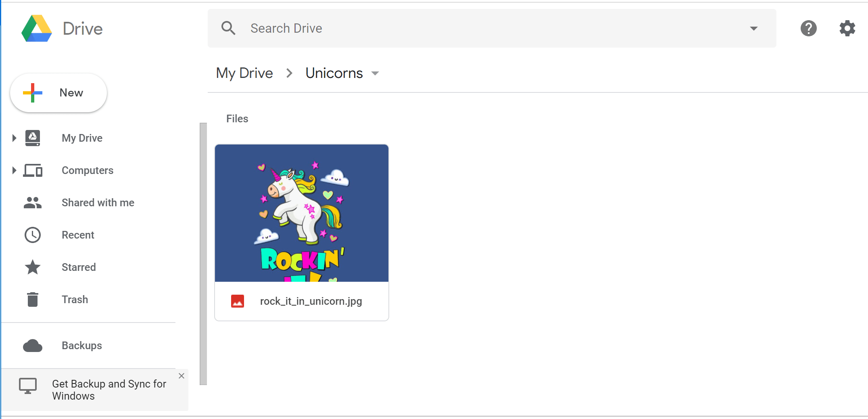Go to My Drive in breadcrumb

point(244,73)
